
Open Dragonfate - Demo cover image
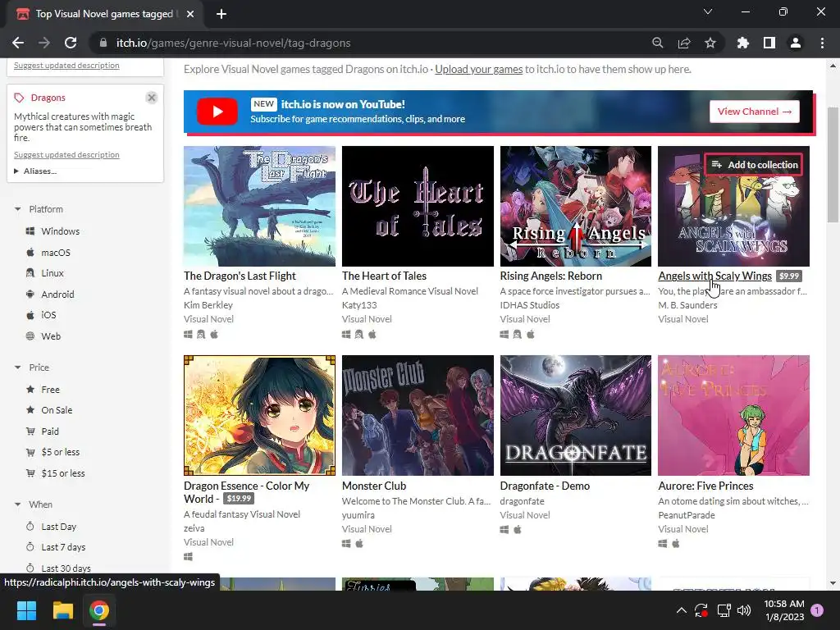(x=575, y=415)
